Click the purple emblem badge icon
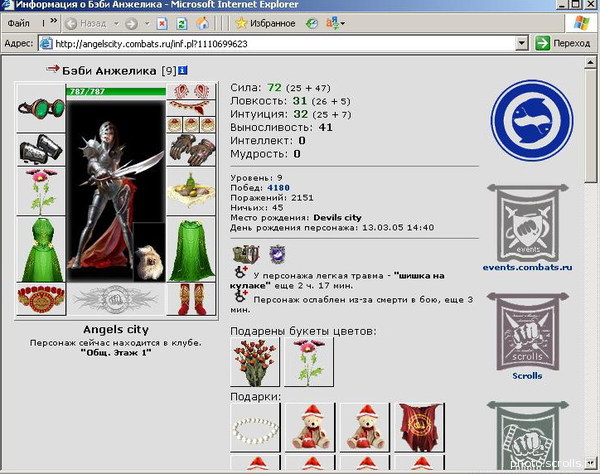This screenshot has width=600, height=474. coord(277,254)
